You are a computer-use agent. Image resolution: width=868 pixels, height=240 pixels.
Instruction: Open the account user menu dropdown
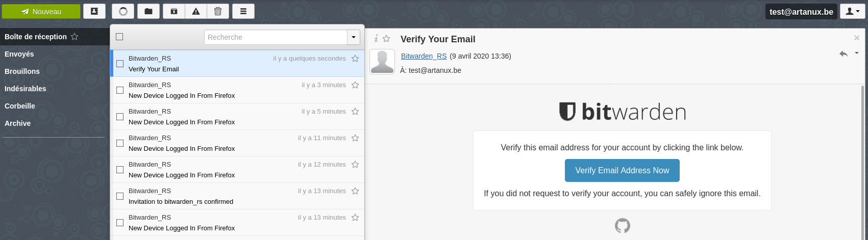[852, 11]
